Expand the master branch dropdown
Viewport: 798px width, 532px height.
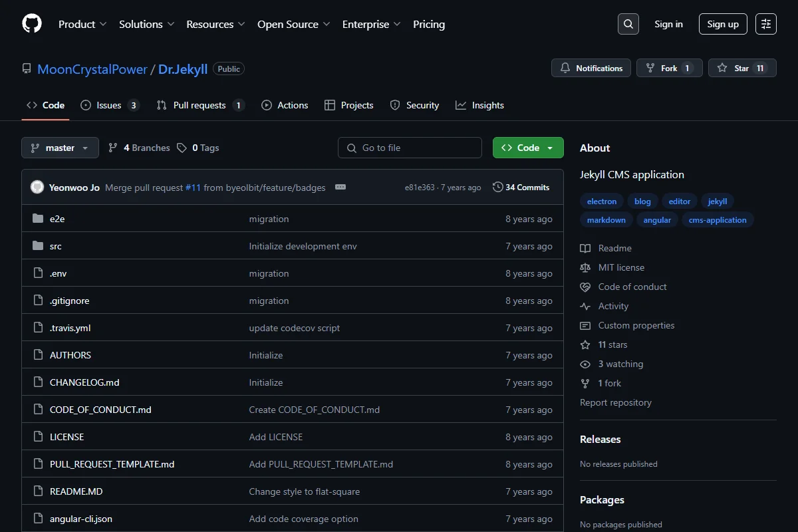pyautogui.click(x=60, y=148)
